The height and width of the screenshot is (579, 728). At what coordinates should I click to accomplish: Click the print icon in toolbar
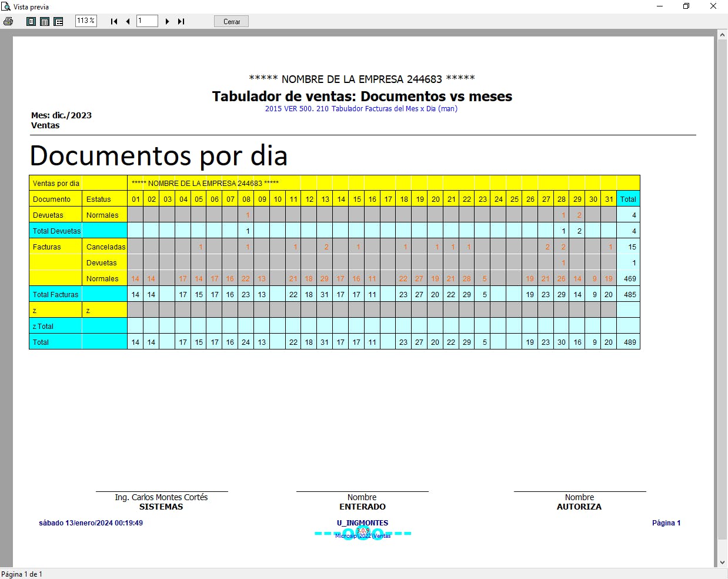pyautogui.click(x=8, y=21)
